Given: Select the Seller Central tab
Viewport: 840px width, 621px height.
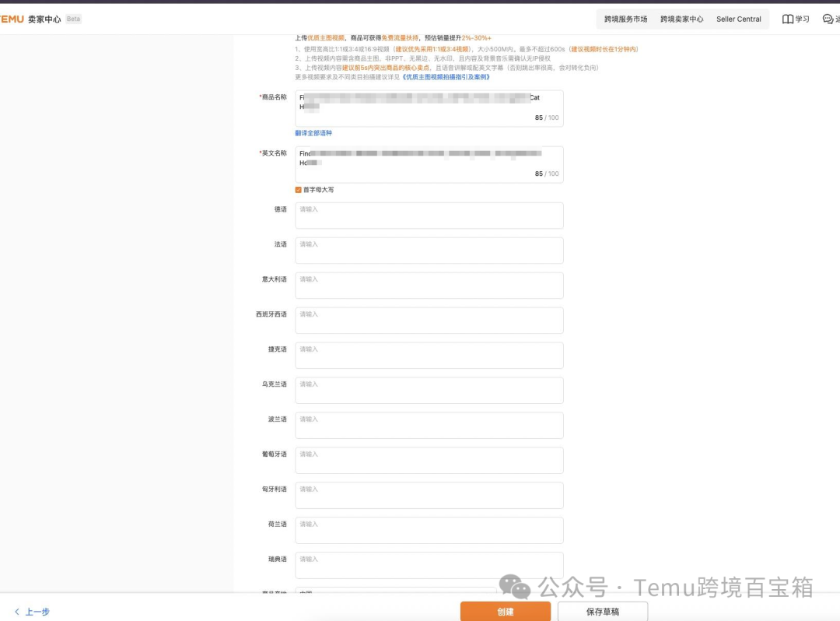Looking at the screenshot, I should (x=739, y=19).
